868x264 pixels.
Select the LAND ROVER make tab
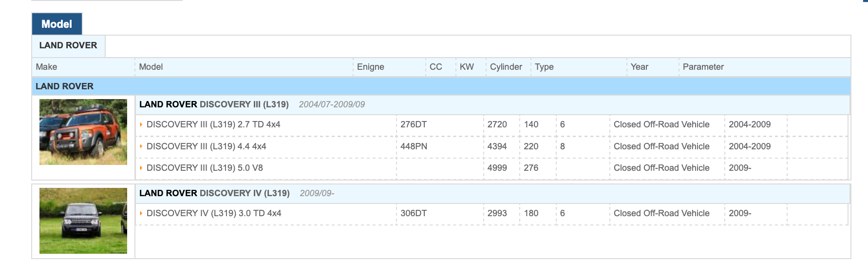68,45
